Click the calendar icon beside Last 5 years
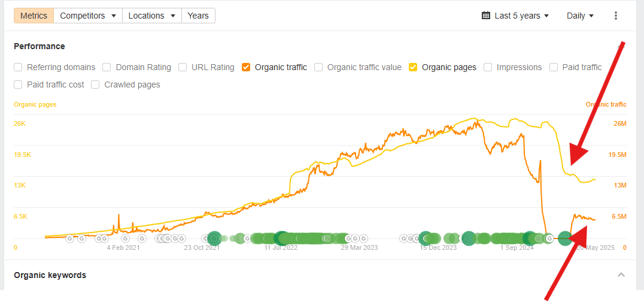Screen dimensions: 644x302 pyautogui.click(x=486, y=16)
